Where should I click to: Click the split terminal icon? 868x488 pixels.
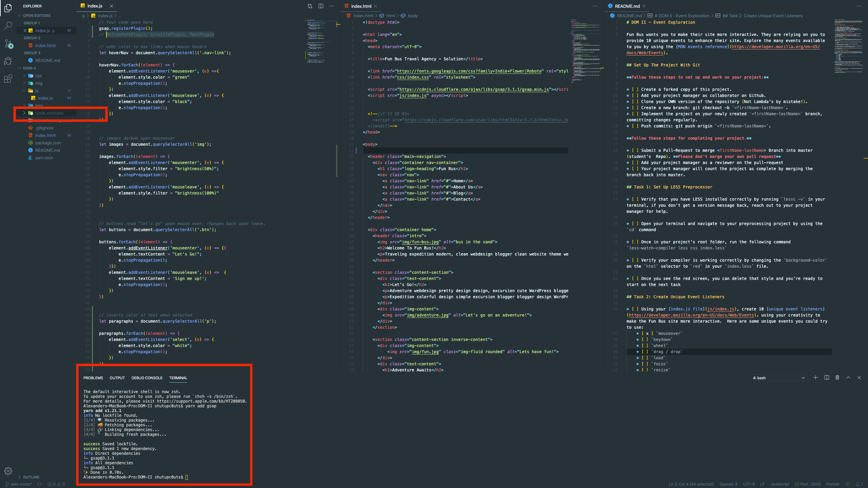pos(827,378)
